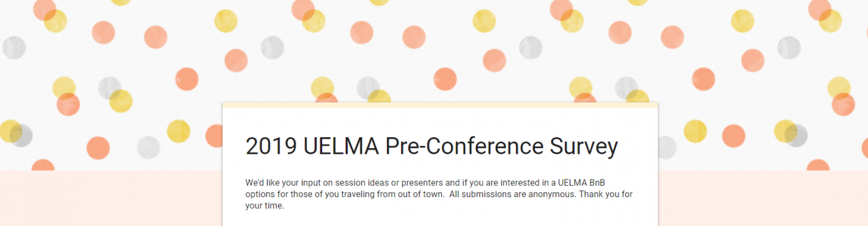Click "Thank you for" in the description

[606, 194]
